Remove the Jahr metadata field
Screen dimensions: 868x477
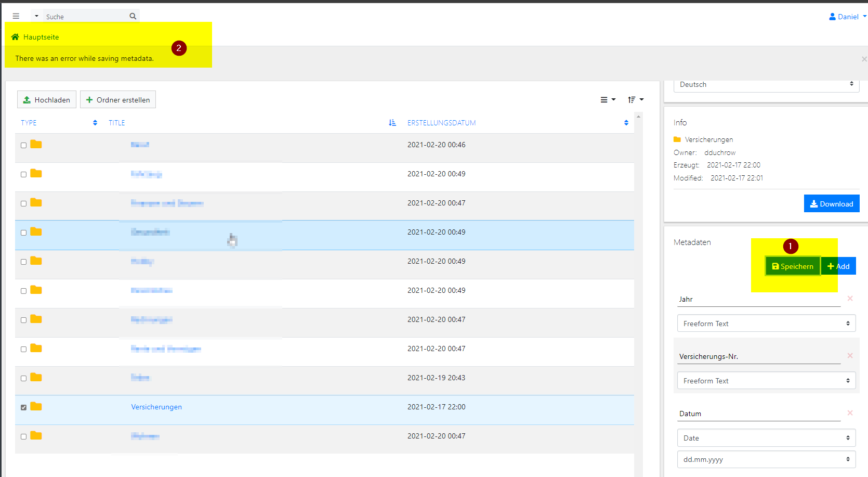click(x=850, y=299)
